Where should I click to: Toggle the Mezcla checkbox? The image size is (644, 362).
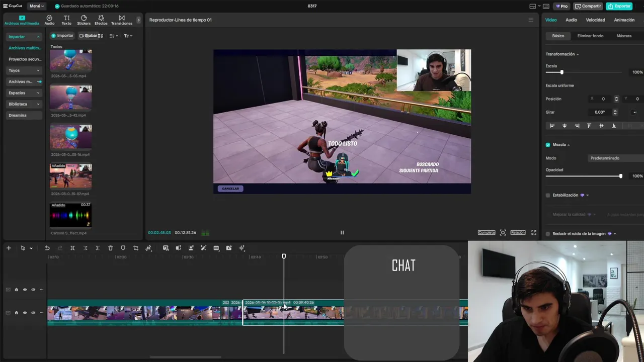click(548, 145)
